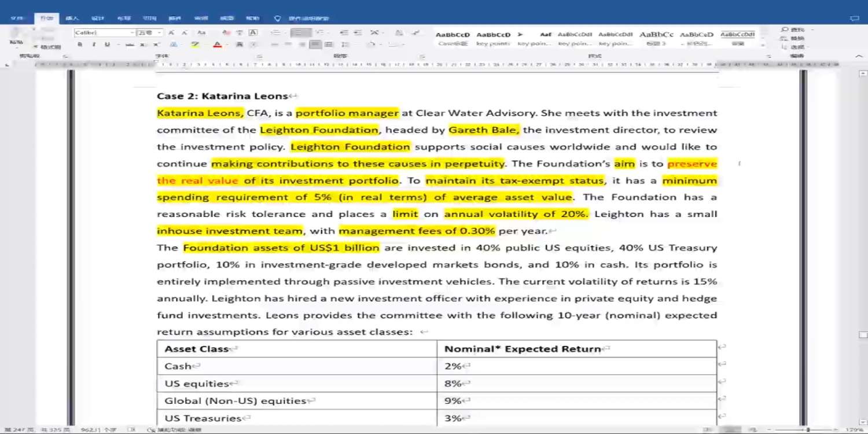Open the Comments speech-bubble icon
The image size is (868, 434).
point(854,19)
